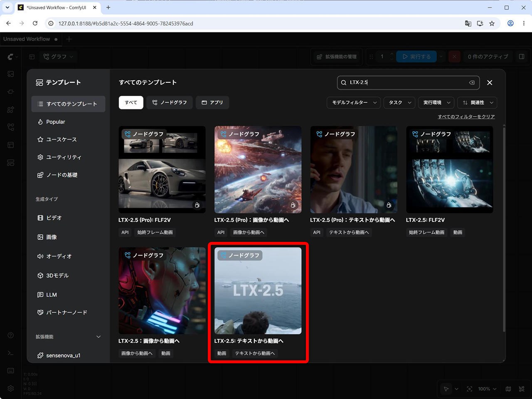532x399 pixels.
Task: Open the dropdown arrow beside 実行する
Action: pos(441,57)
